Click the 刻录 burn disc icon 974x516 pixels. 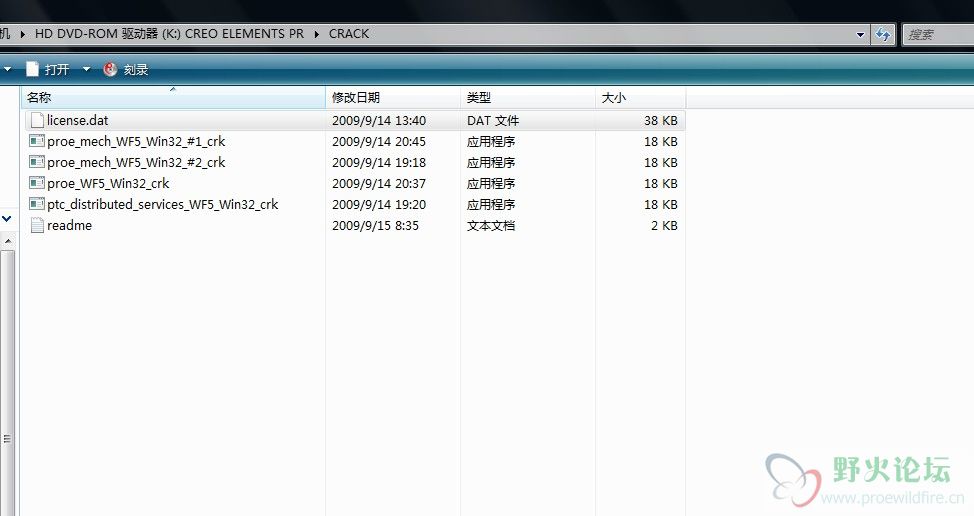click(110, 69)
